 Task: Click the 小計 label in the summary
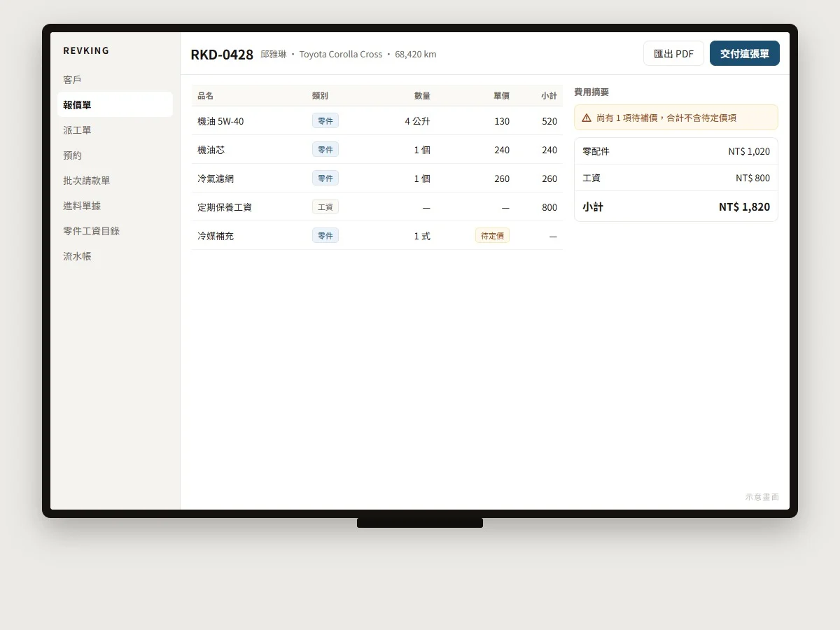pyautogui.click(x=593, y=206)
